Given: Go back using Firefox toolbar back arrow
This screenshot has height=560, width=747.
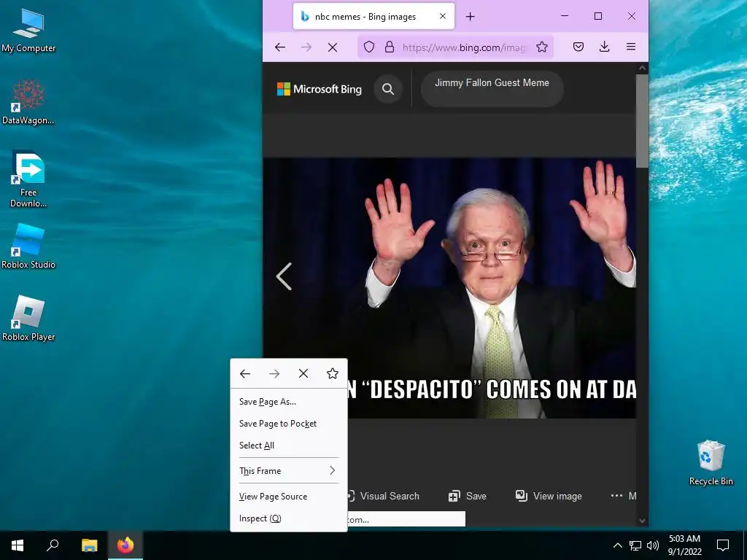Looking at the screenshot, I should coord(280,47).
